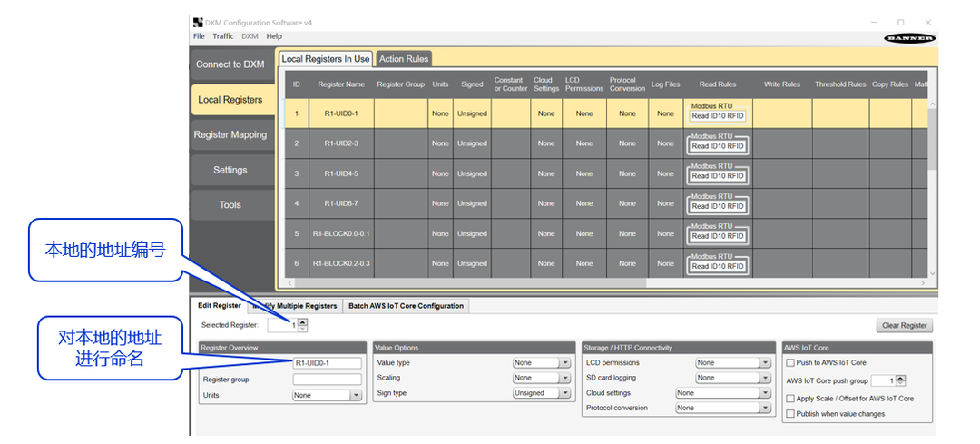Toggle Apply Scale / Offset for AWS IoT Core

coord(790,399)
